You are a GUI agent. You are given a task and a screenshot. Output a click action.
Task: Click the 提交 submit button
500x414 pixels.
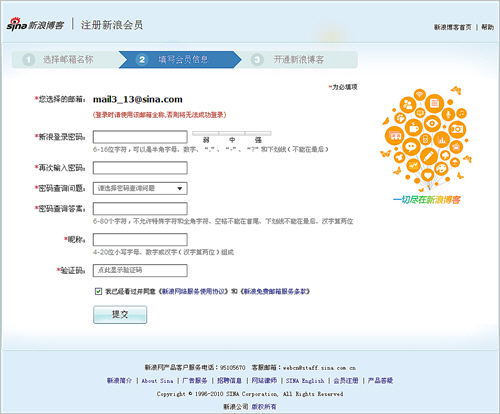coord(120,314)
